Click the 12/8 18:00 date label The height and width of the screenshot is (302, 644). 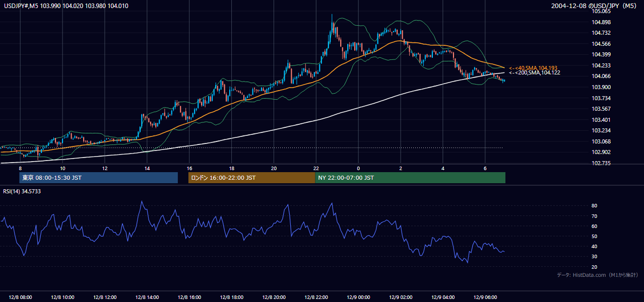[x=232, y=297]
